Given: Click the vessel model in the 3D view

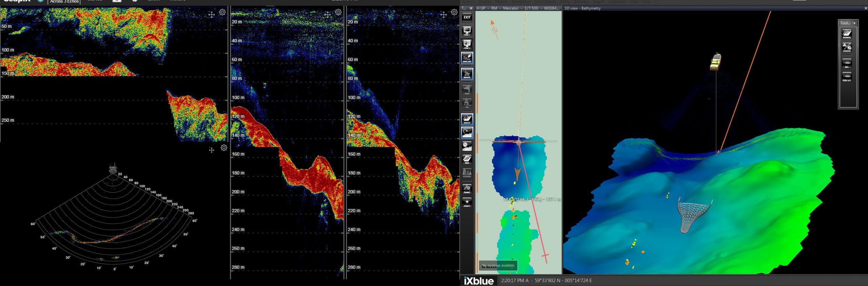Looking at the screenshot, I should (x=715, y=62).
